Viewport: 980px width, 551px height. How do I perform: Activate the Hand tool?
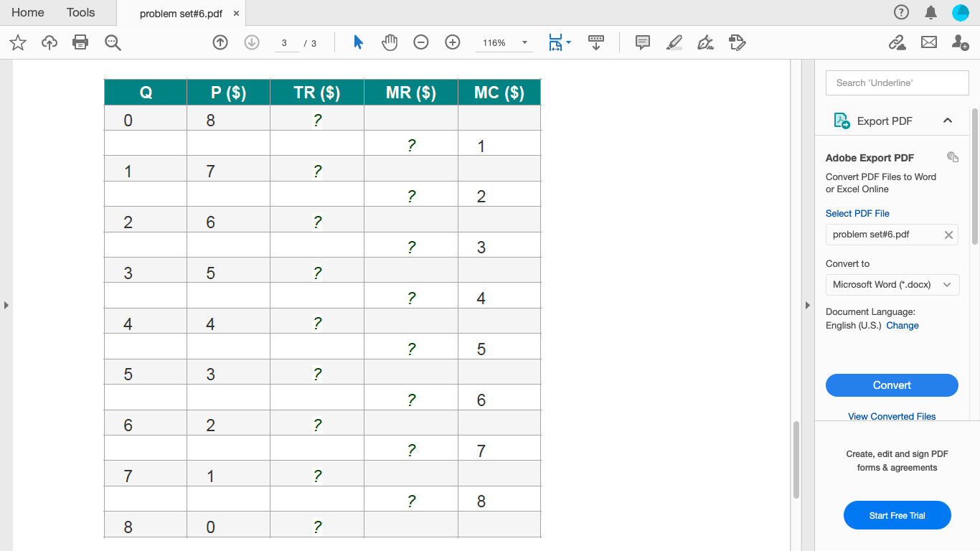pos(390,42)
